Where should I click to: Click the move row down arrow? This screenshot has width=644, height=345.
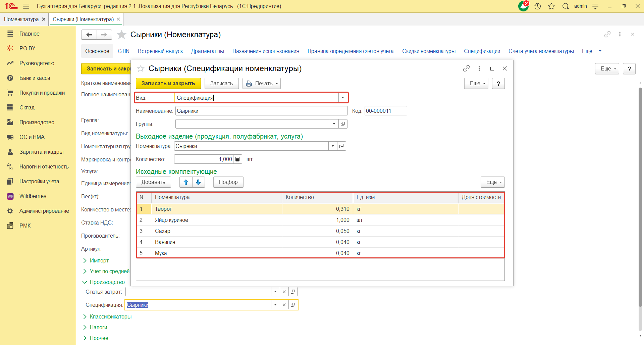[x=198, y=182]
